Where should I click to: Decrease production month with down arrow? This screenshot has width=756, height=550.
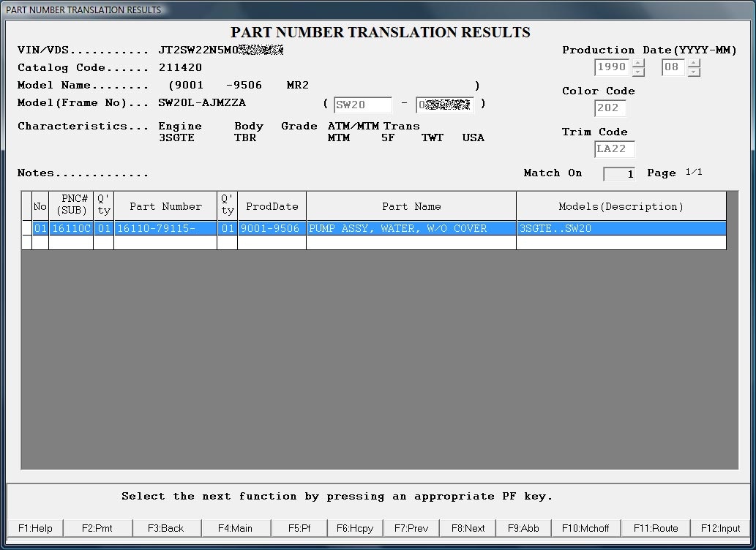point(694,72)
